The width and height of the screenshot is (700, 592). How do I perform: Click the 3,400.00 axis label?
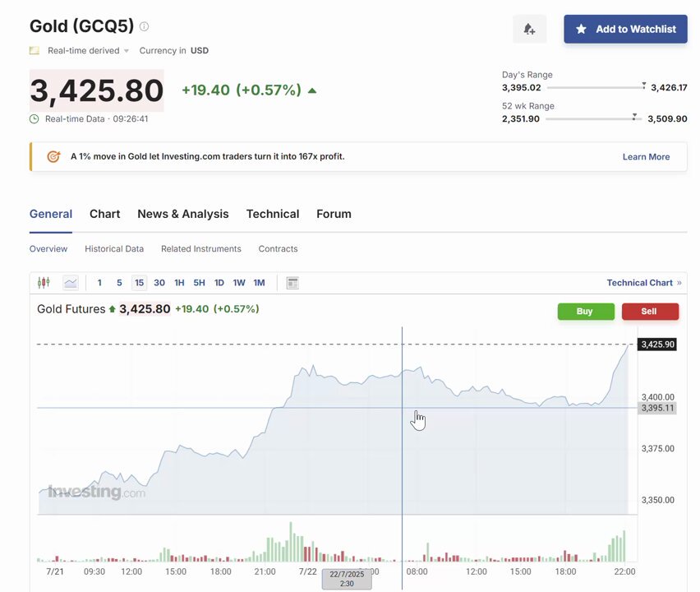tap(657, 397)
